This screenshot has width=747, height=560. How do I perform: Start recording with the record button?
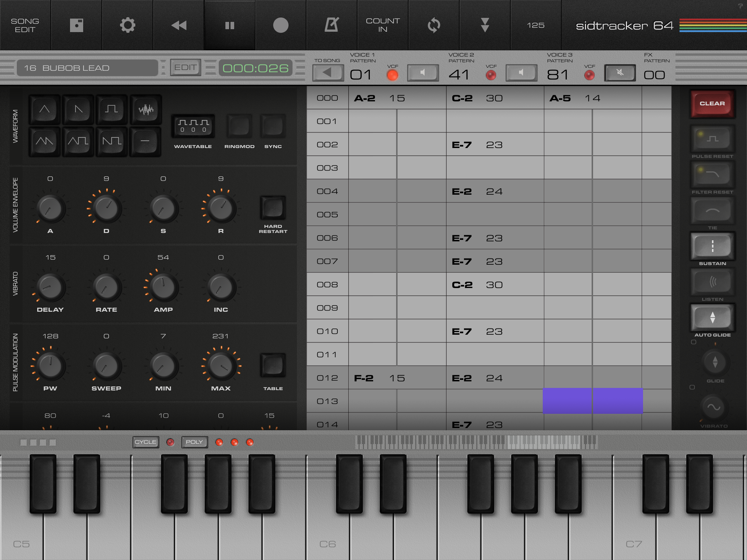pos(281,25)
